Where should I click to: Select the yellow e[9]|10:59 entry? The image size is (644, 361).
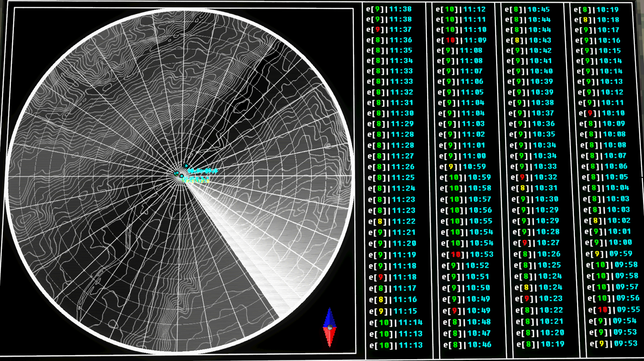tap(462, 167)
